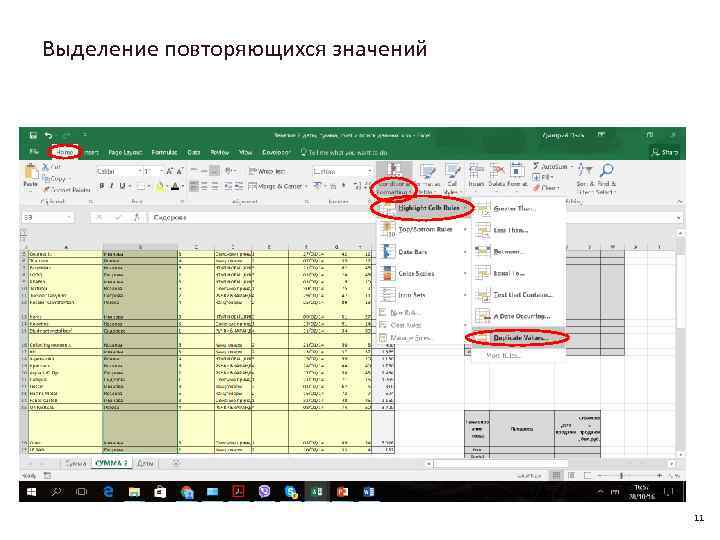Click the Page Layout view icon in the status bar

pos(572,475)
